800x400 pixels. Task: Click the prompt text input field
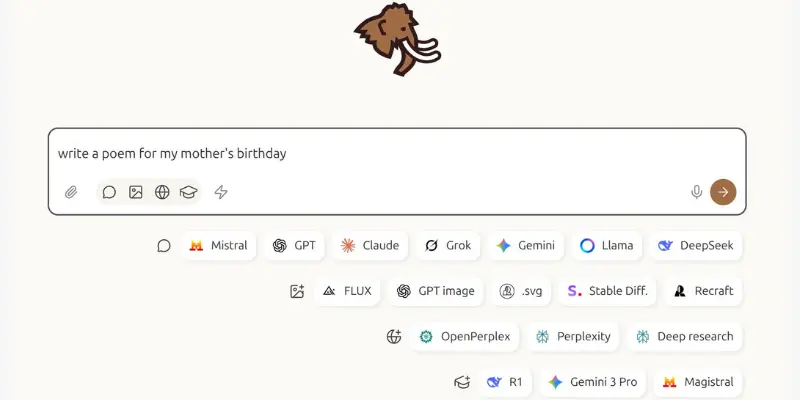[x=397, y=154]
